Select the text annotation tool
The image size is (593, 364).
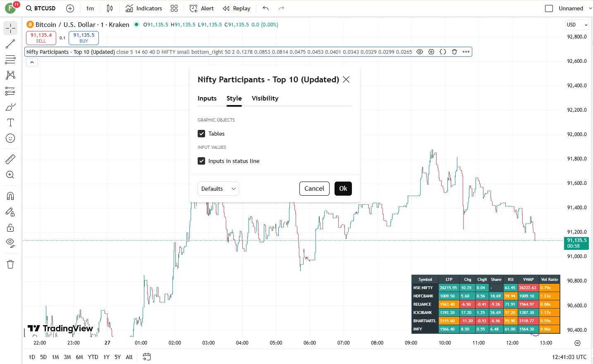pyautogui.click(x=10, y=122)
